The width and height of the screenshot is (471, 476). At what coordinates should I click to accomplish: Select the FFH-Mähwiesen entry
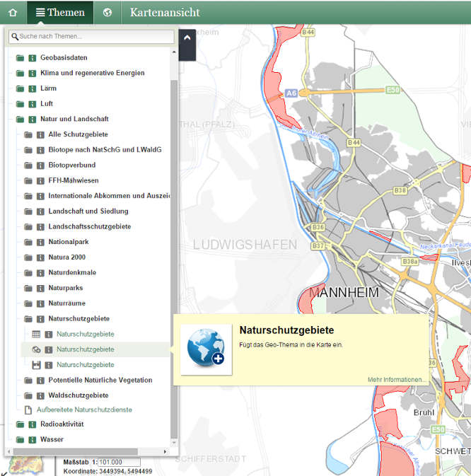point(74,180)
